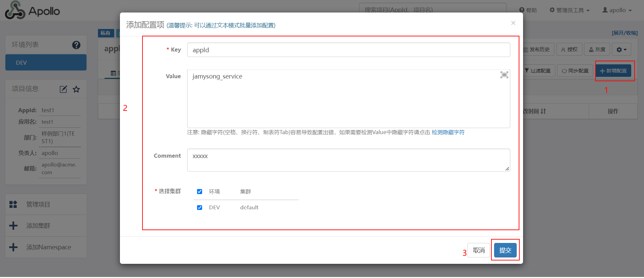Viewport: 644px width, 278px height.
Task: Click the 过滤配置 button
Action: (538, 71)
